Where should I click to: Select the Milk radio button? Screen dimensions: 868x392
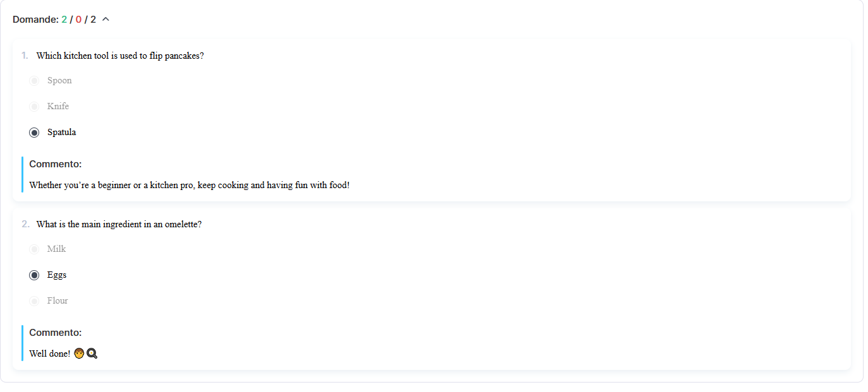click(x=34, y=249)
